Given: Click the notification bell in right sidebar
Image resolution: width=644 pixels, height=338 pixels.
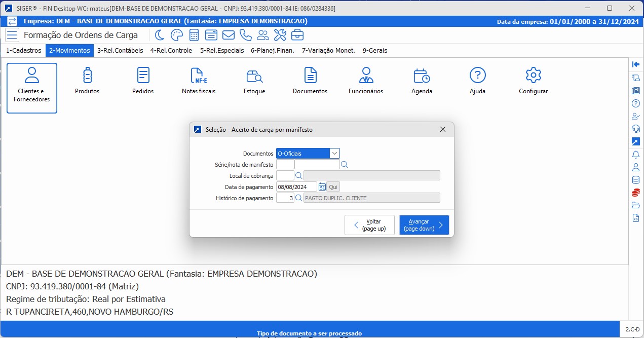Looking at the screenshot, I should [636, 155].
